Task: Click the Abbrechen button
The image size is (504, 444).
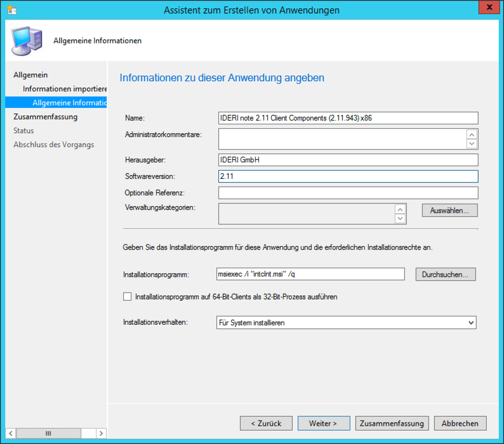Action: tap(460, 424)
